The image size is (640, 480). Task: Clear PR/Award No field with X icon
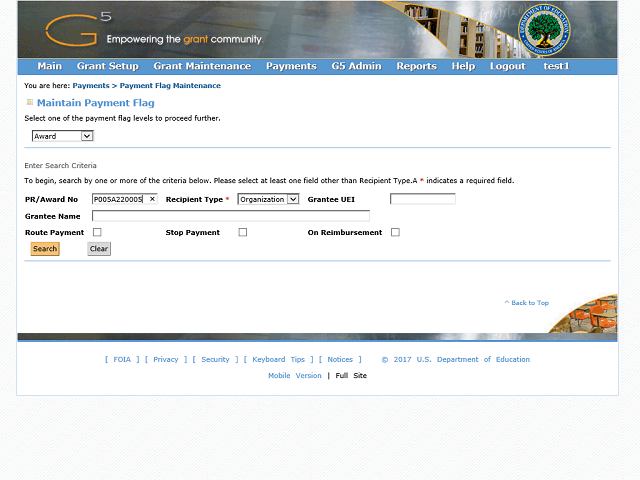tap(152, 199)
